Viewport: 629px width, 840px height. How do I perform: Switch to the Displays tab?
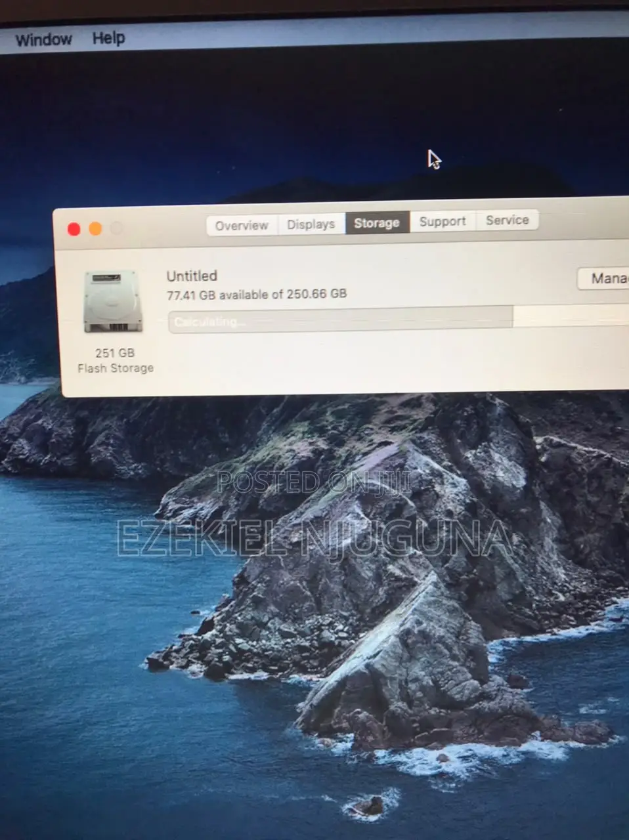click(311, 224)
